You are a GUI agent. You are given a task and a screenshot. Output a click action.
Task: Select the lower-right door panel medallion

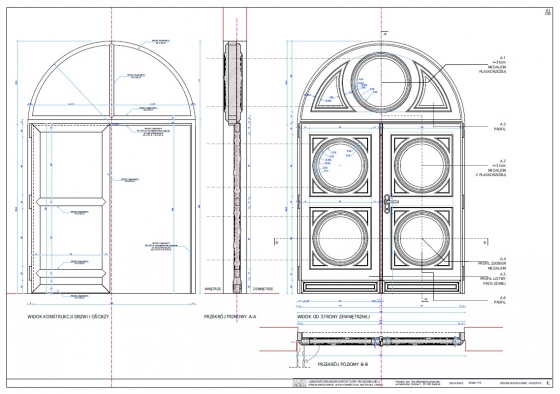coord(422,238)
